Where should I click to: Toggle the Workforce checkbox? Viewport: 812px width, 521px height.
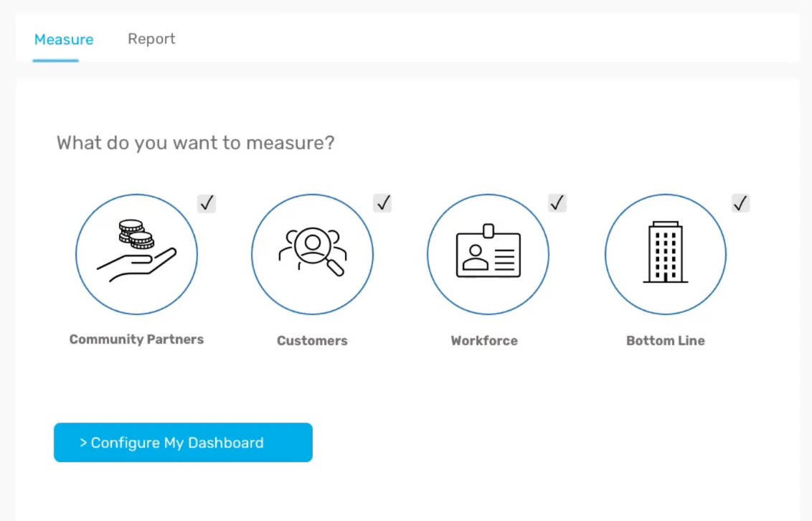coord(557,203)
